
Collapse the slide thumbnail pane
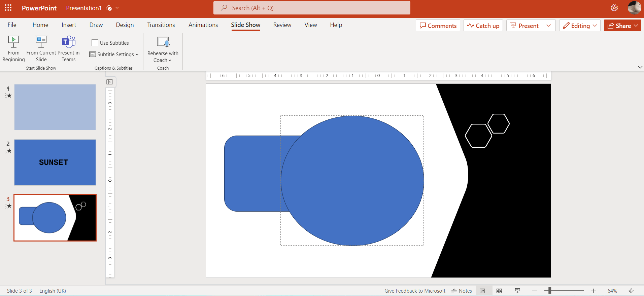(110, 82)
